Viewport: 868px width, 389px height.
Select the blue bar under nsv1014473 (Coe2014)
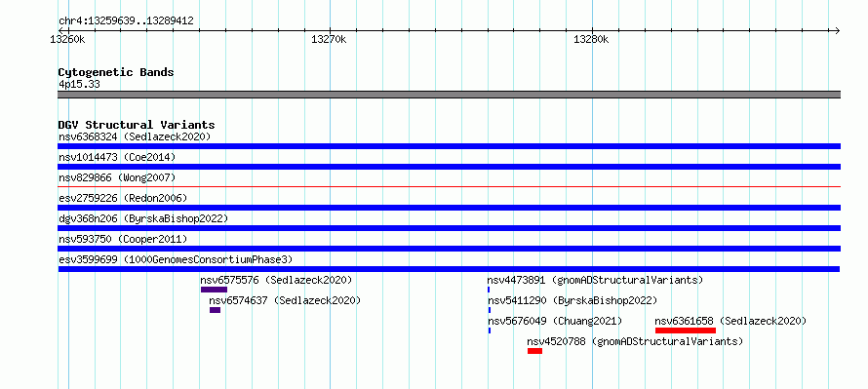(449, 167)
